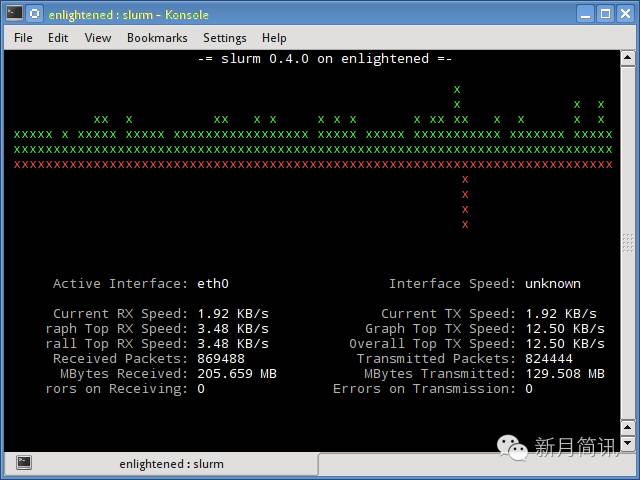Viewport: 640px width, 480px height.
Task: Click the Konsole terminal icon in title bar
Action: point(14,13)
